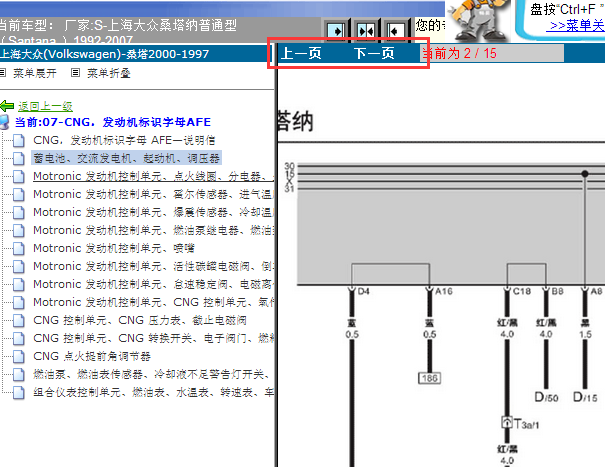Viewport: 605px width, 467px height.
Task: Click page icon beside CNG 点火提前角调节器
Action: (x=19, y=357)
